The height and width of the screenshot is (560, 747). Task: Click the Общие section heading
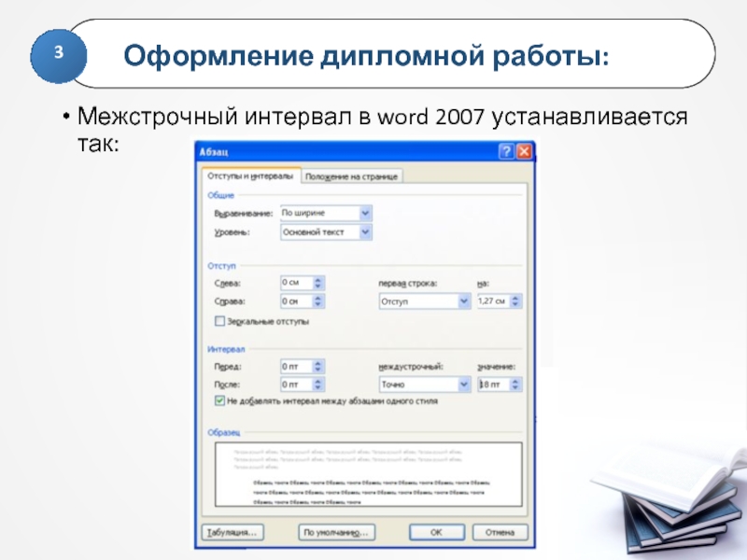click(220, 195)
